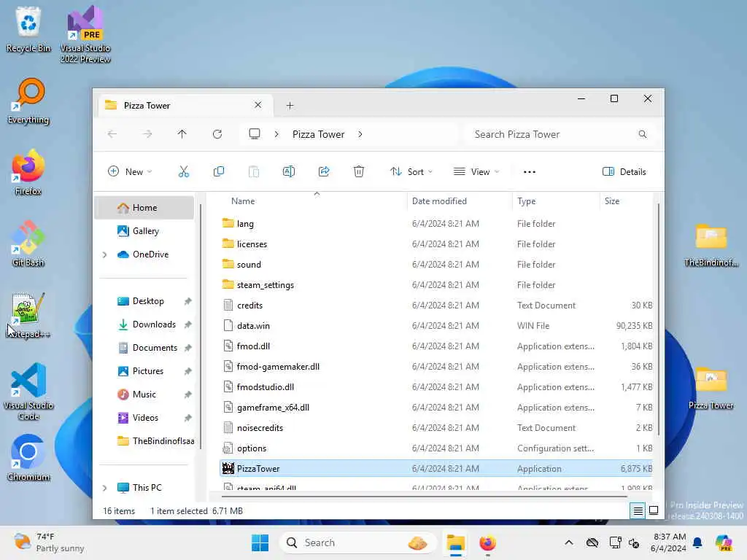This screenshot has width=747, height=560.
Task: Open See more ellipsis menu
Action: (x=530, y=172)
